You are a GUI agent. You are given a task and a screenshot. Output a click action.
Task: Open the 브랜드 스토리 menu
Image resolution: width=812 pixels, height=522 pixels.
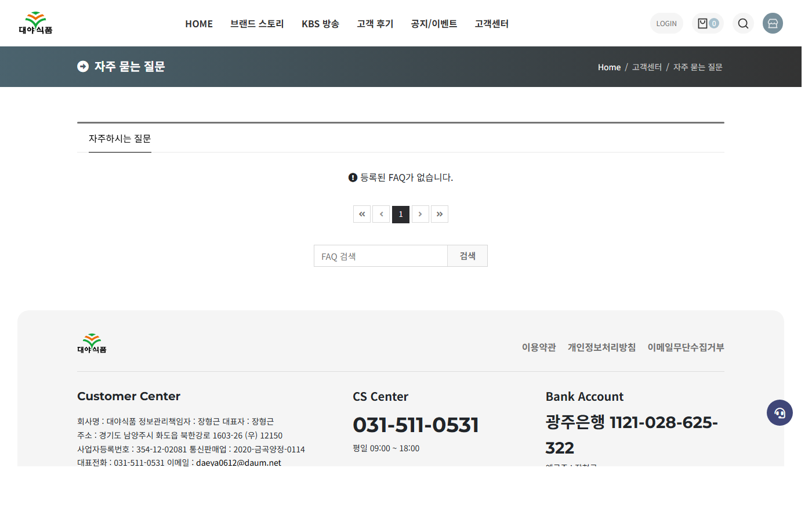[x=257, y=24]
